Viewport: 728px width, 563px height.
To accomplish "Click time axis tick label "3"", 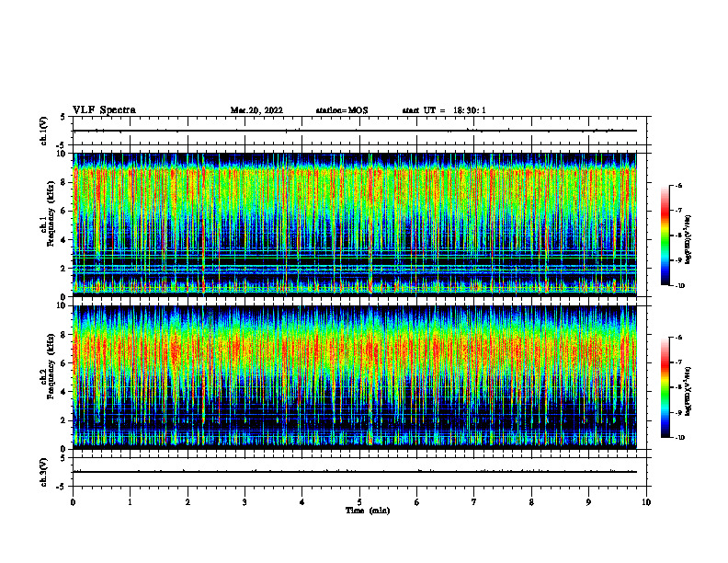I will (245, 502).
